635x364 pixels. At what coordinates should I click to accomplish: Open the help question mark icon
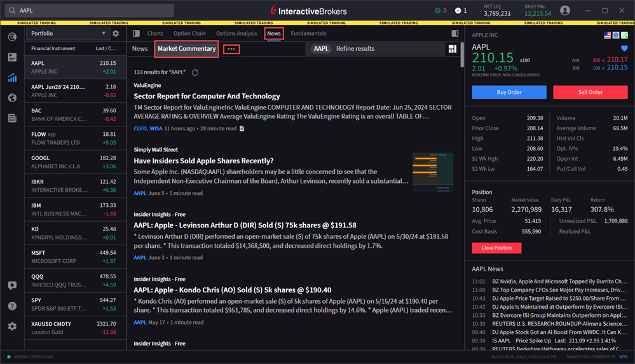pos(12,306)
